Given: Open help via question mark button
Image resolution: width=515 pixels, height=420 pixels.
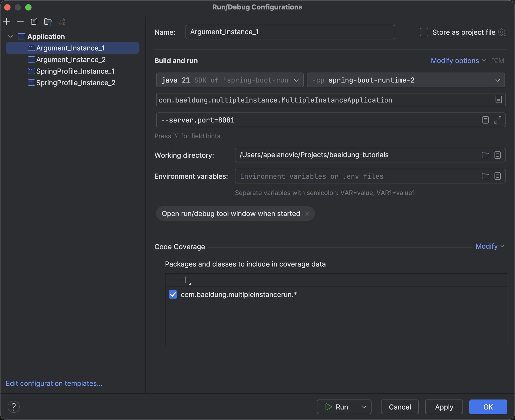Looking at the screenshot, I should [14, 407].
